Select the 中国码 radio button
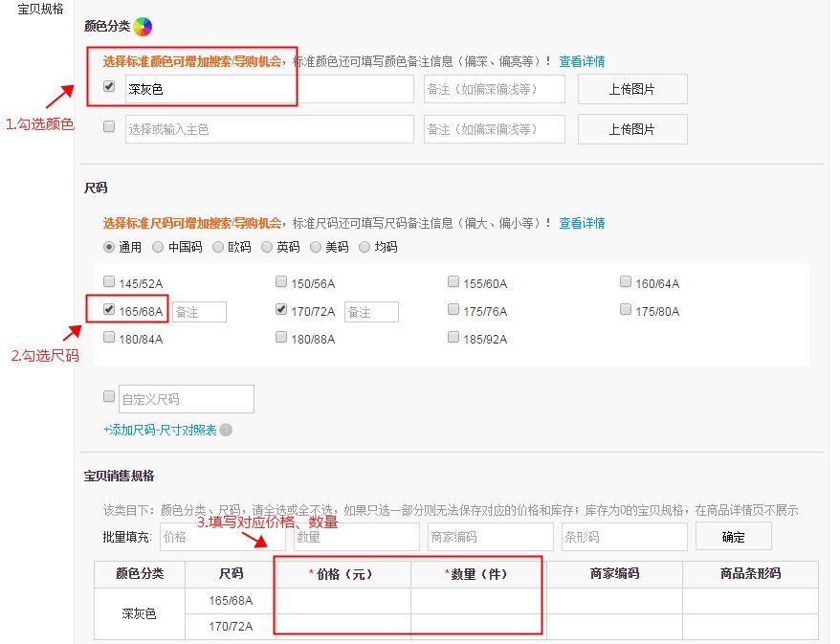 click(158, 246)
